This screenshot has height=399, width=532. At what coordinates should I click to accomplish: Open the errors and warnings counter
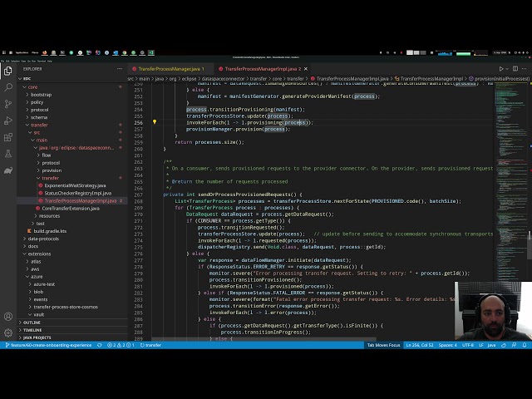pyautogui.click(x=121, y=345)
